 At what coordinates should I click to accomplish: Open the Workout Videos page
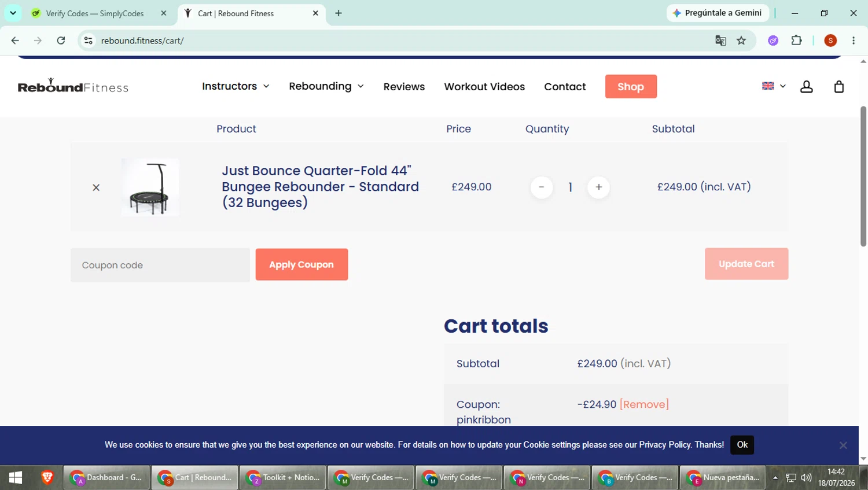(484, 87)
